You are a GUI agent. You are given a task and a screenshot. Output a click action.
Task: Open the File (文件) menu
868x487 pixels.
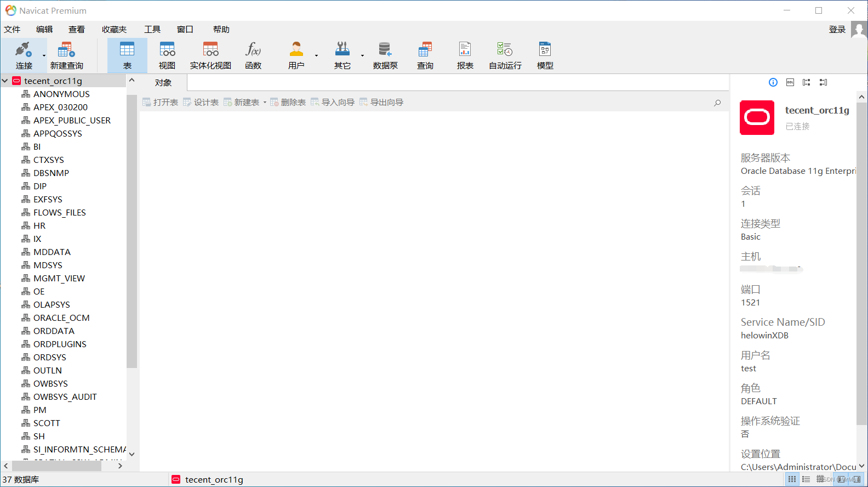(12, 30)
